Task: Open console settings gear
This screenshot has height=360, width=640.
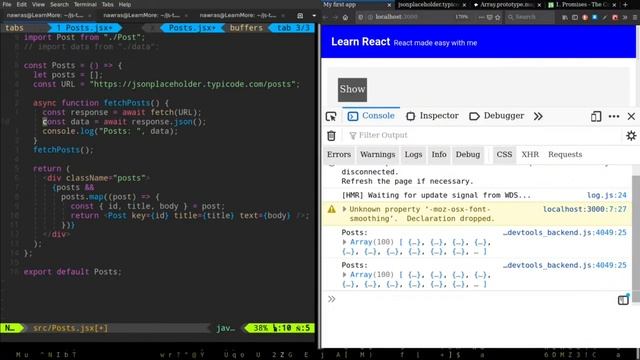Action: [631, 136]
